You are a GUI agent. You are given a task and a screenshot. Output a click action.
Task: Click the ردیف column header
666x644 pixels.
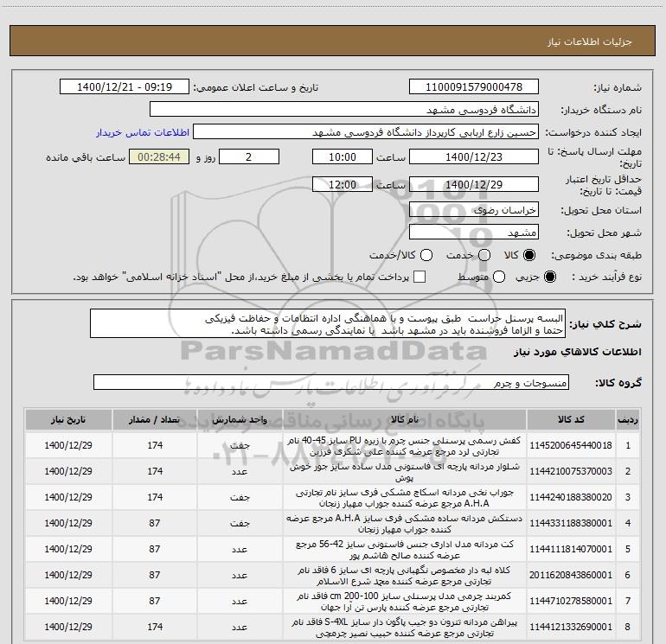point(628,420)
